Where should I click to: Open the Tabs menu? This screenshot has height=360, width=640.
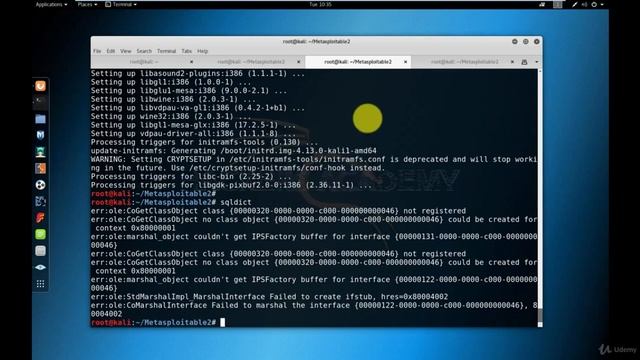pyautogui.click(x=187, y=51)
